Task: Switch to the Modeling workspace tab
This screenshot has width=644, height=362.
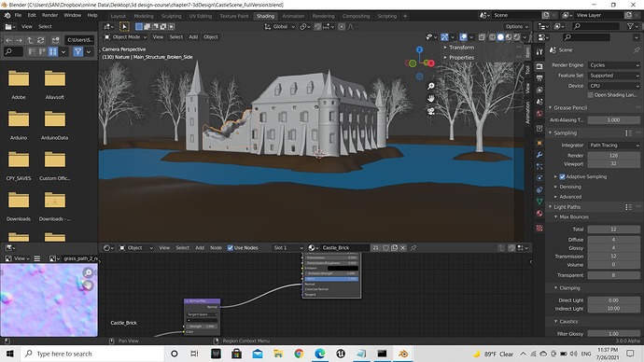Action: [x=144, y=16]
